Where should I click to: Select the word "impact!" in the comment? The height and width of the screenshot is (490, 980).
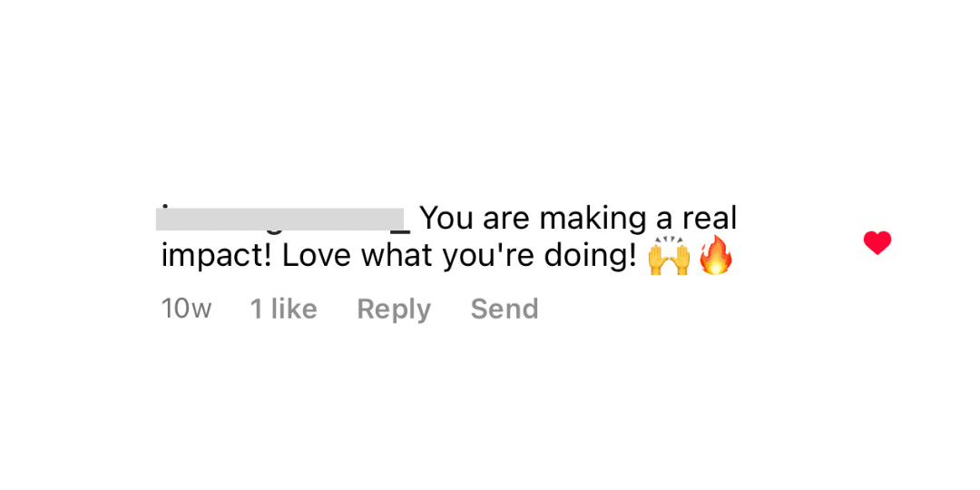217,257
